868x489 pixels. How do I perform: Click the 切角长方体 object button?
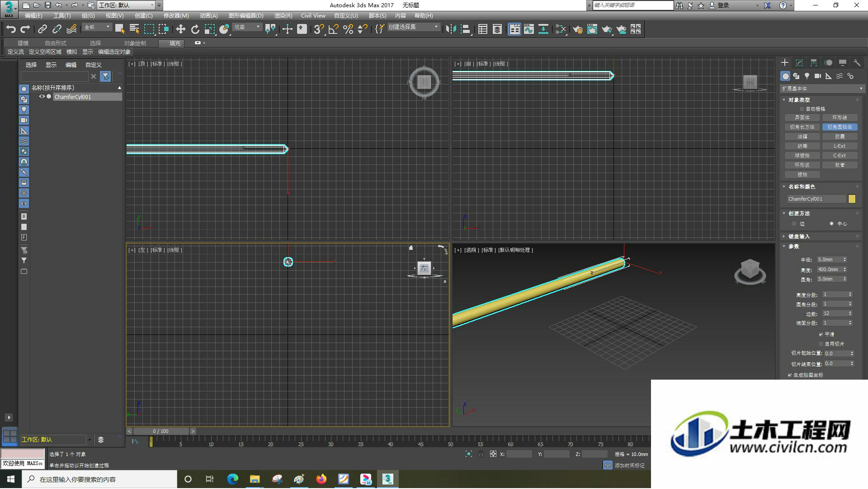[x=802, y=127]
